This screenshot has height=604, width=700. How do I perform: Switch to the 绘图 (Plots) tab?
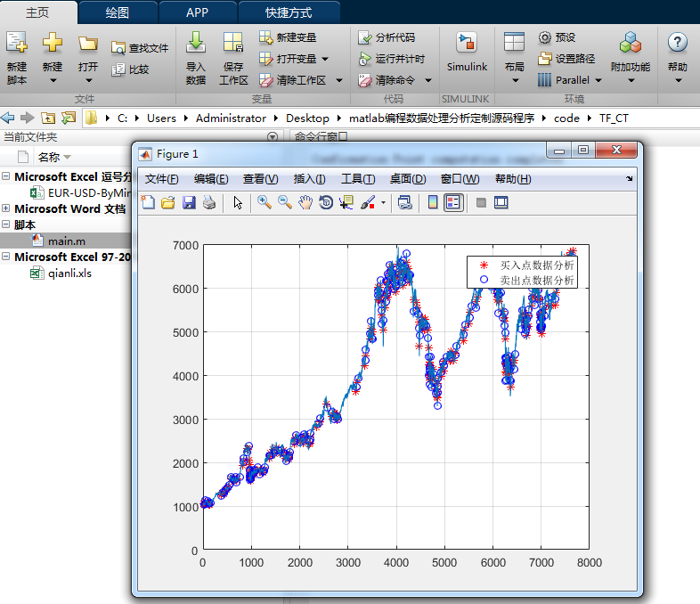[118, 12]
